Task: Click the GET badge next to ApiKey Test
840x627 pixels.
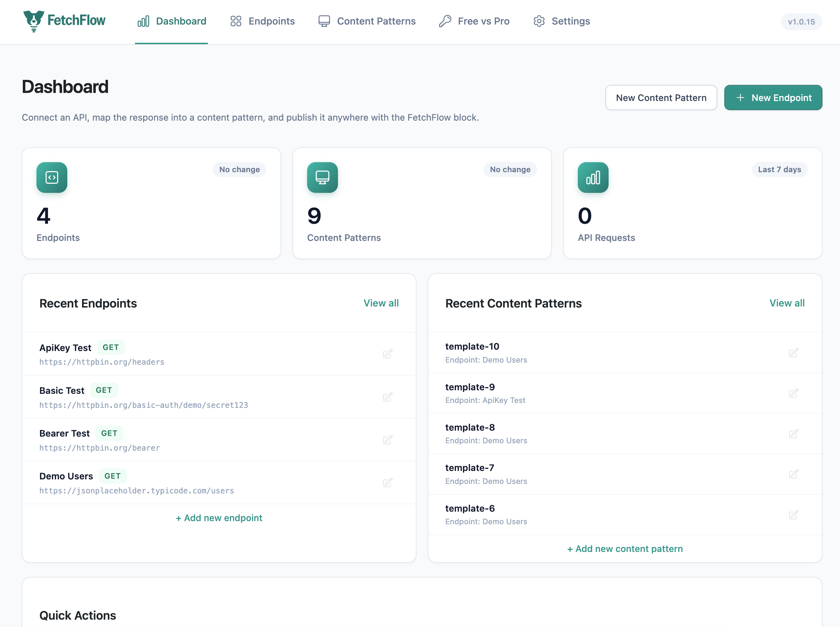Action: click(x=111, y=347)
